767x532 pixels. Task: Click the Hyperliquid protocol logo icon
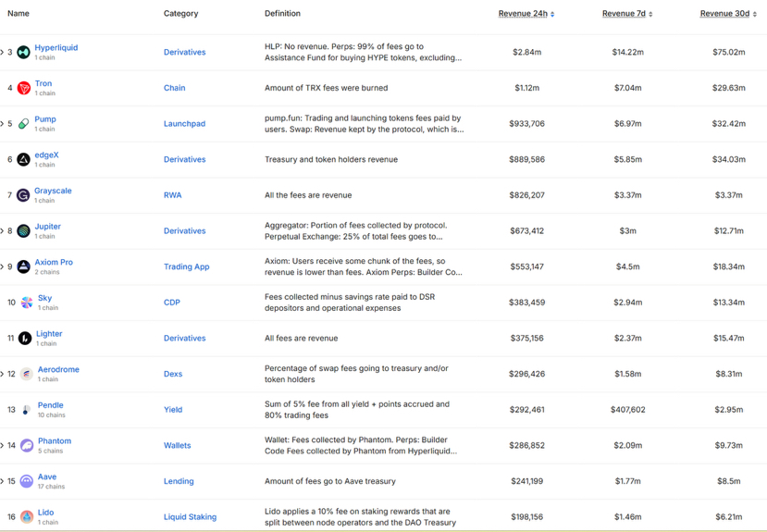(24, 53)
